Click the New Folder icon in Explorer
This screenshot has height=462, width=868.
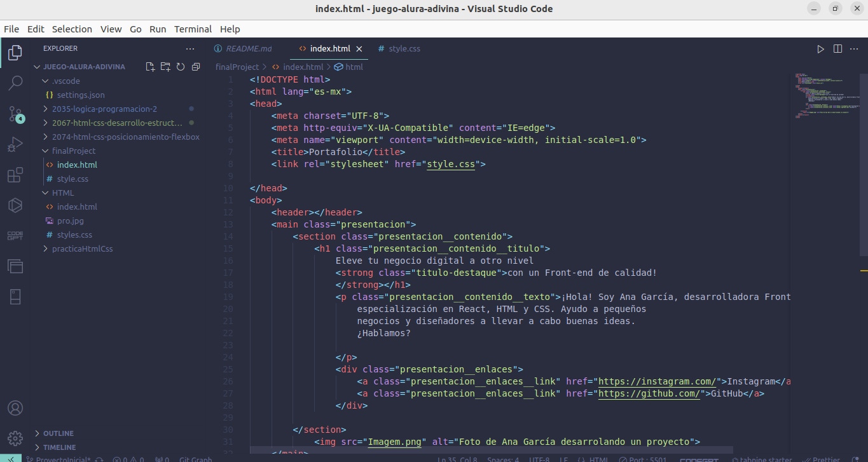point(165,67)
